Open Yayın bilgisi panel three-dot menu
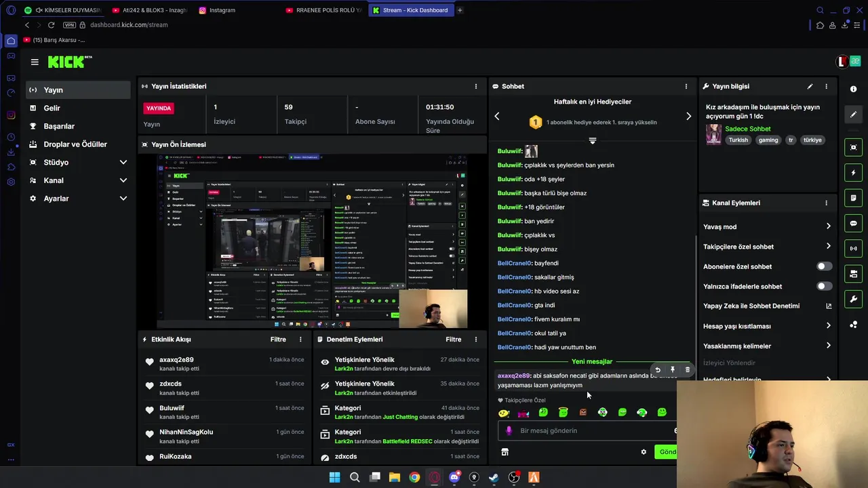The image size is (868, 488). point(826,86)
